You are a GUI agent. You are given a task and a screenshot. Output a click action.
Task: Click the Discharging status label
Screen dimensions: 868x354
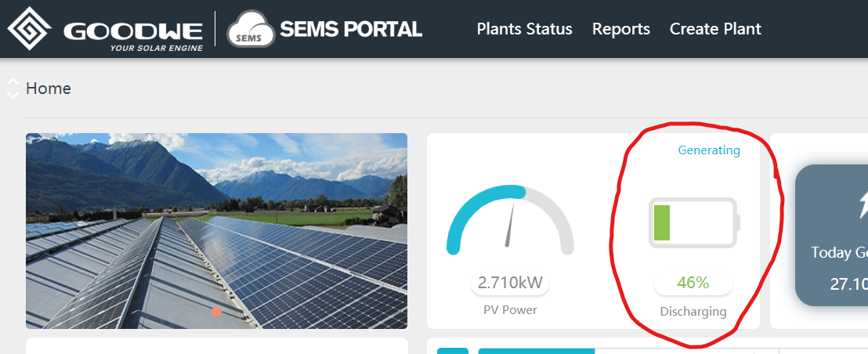(693, 312)
